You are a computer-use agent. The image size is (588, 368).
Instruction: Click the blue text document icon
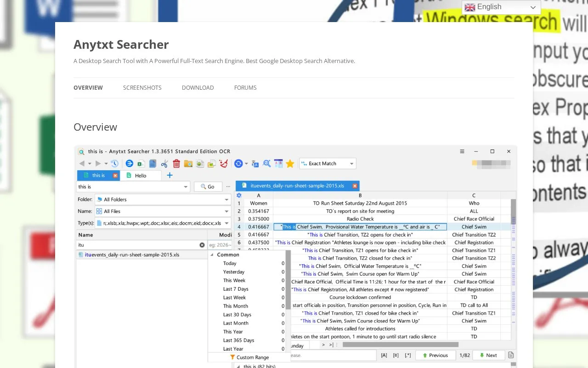click(153, 164)
